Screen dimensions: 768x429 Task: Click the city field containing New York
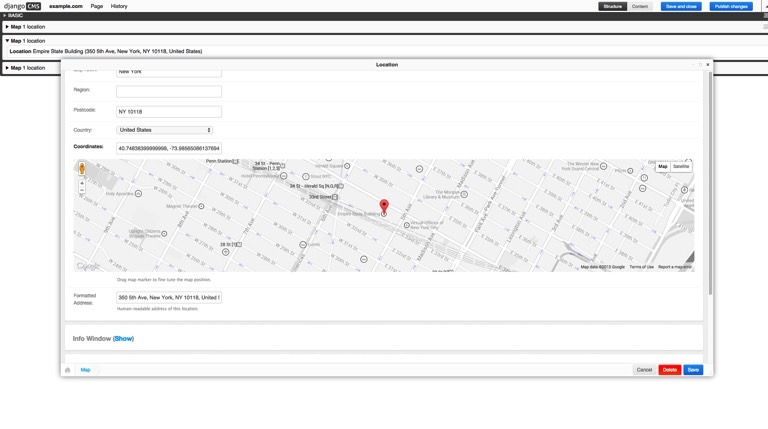[x=169, y=73]
